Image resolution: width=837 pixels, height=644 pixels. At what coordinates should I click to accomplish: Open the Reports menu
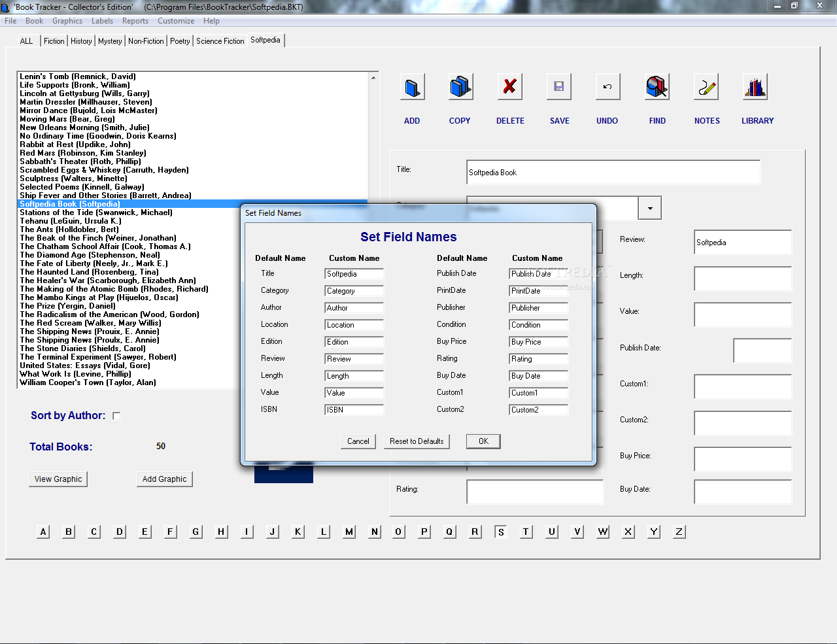click(x=135, y=20)
